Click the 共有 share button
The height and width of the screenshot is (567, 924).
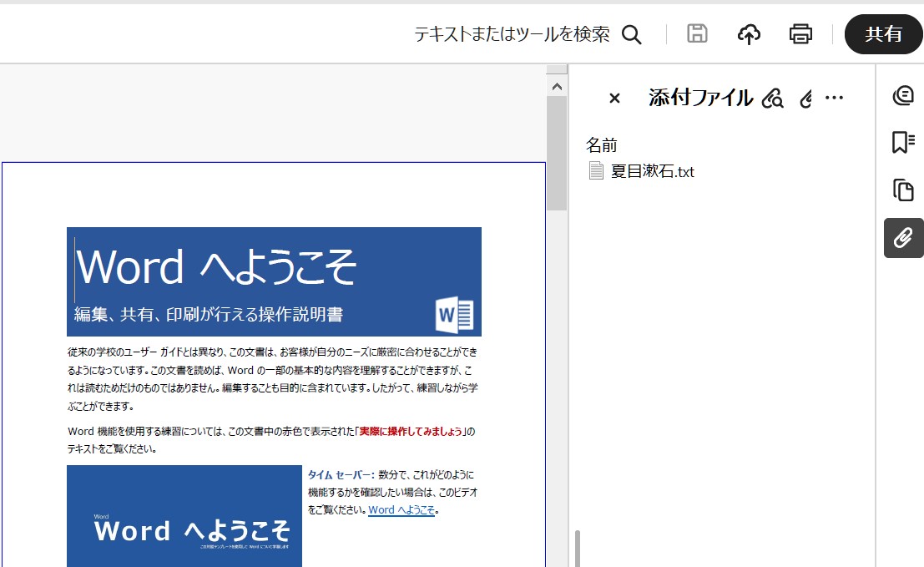(883, 34)
